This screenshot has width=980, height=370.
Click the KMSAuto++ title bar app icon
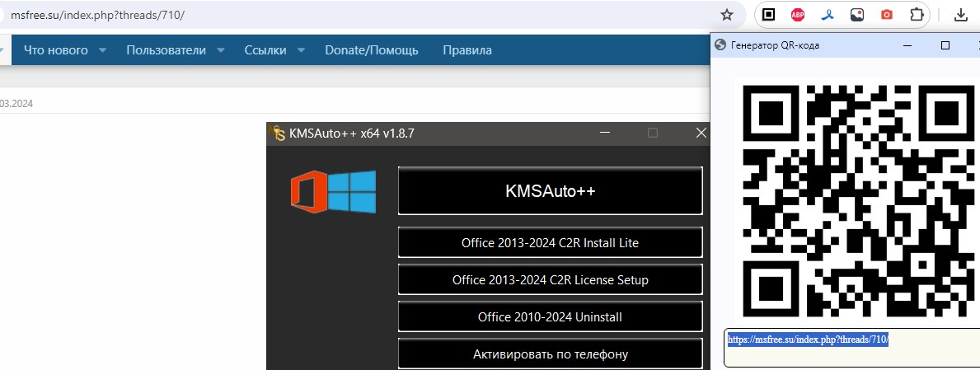277,133
